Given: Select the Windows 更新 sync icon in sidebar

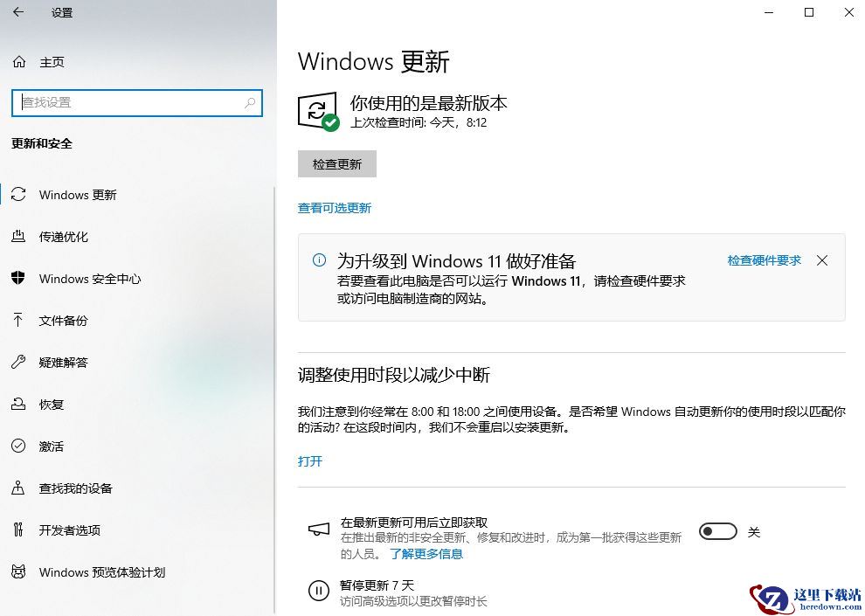Looking at the screenshot, I should (18, 194).
